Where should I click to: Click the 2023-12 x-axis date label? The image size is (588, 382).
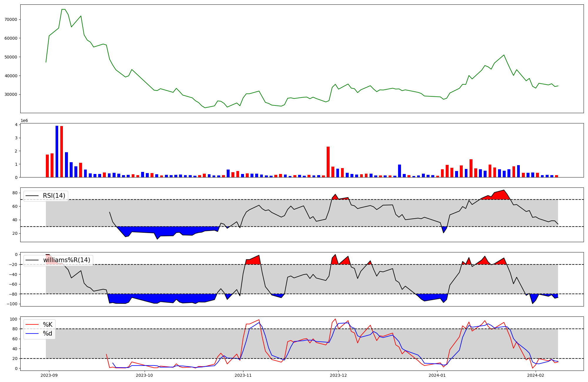pos(339,375)
